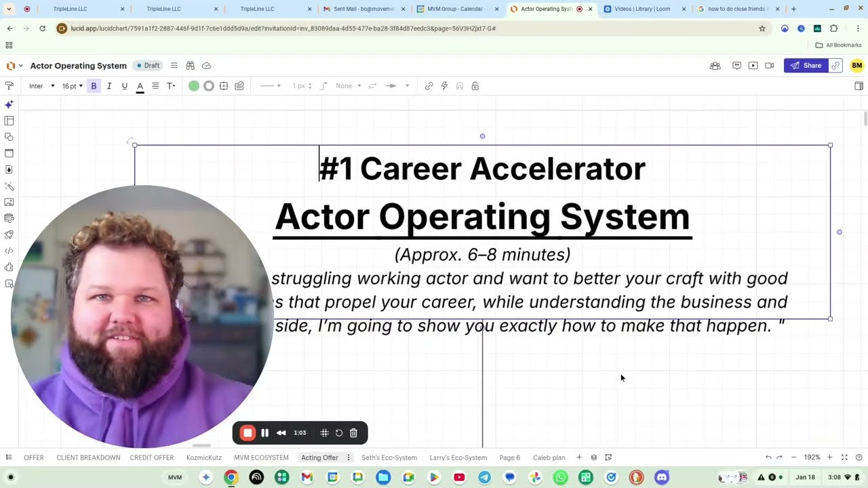Image resolution: width=868 pixels, height=488 pixels.
Task: Switch to KozmicKutz page tab
Action: pos(204,457)
